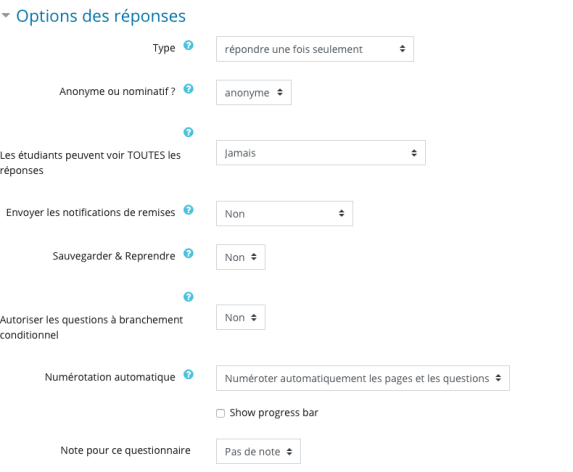Image resolution: width=573 pixels, height=472 pixels.
Task: Show help for students viewing TOUTES les réponses
Action: (x=188, y=132)
